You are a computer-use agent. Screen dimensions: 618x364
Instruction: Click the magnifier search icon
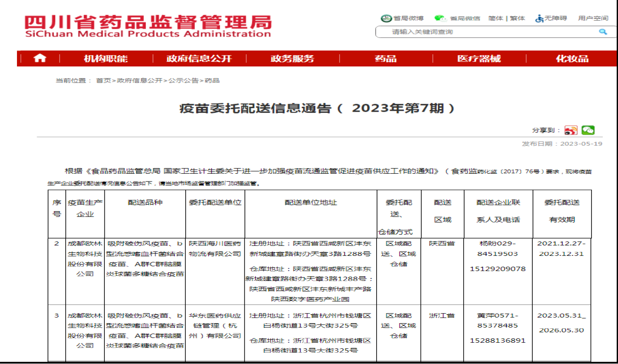603,32
